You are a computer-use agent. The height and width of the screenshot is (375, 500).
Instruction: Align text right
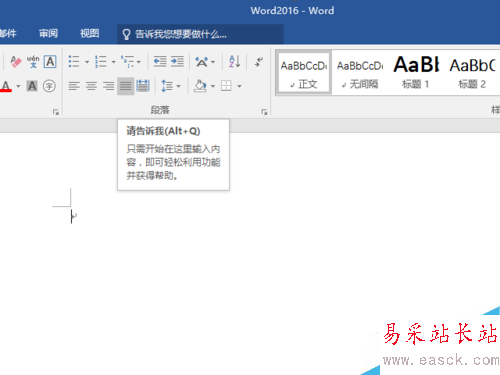pos(109,86)
